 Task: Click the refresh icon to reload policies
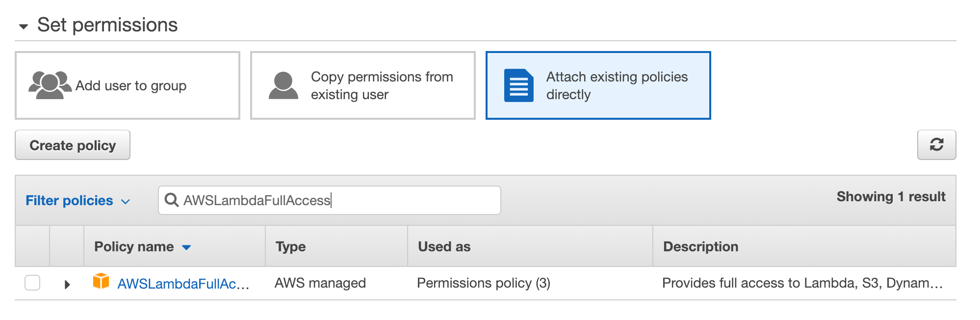[937, 145]
